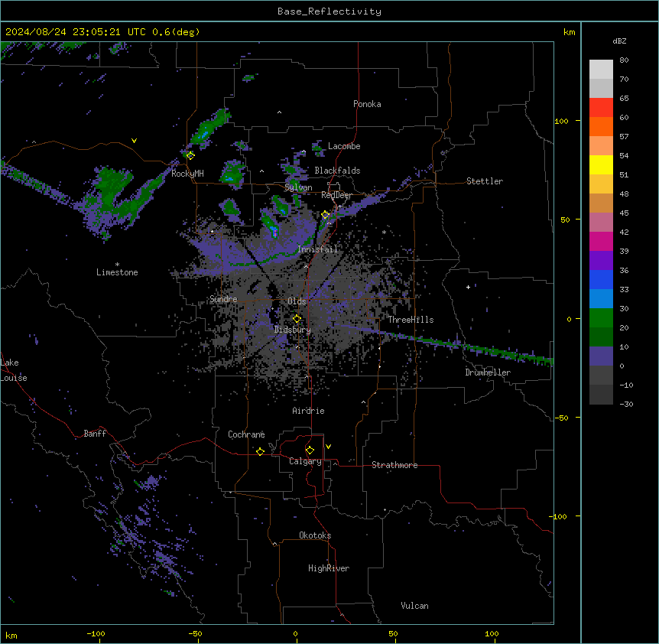Click the dBZ legend heading
This screenshot has width=659, height=644.
point(619,41)
